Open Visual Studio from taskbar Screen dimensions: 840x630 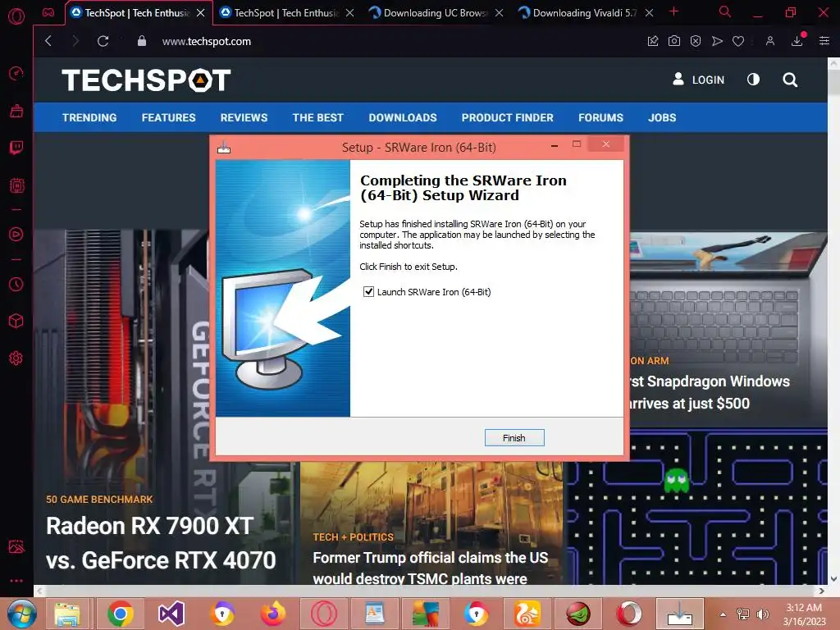coord(171,614)
